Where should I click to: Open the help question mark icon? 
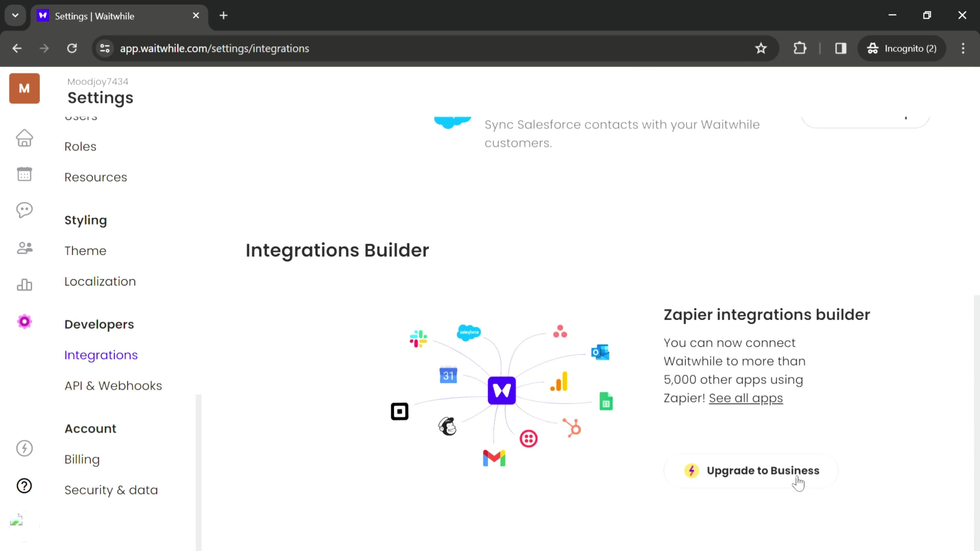click(24, 486)
